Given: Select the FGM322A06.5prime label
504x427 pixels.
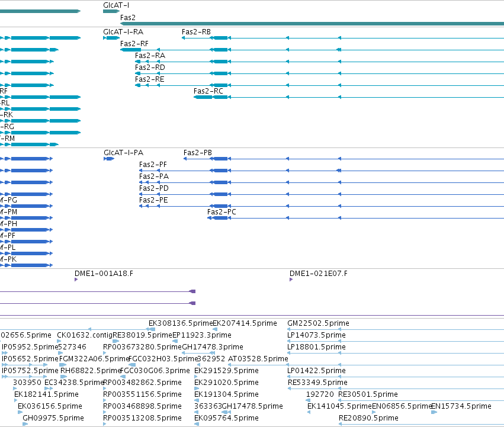Looking at the screenshot, I should [x=94, y=359].
